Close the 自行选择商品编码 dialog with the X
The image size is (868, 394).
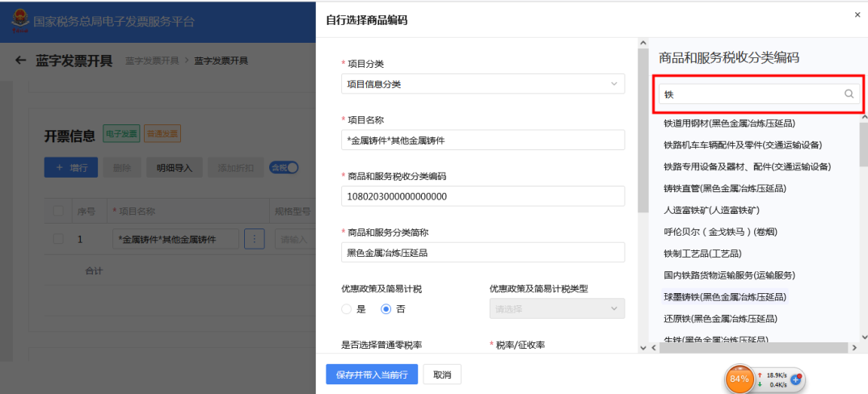coord(857,15)
